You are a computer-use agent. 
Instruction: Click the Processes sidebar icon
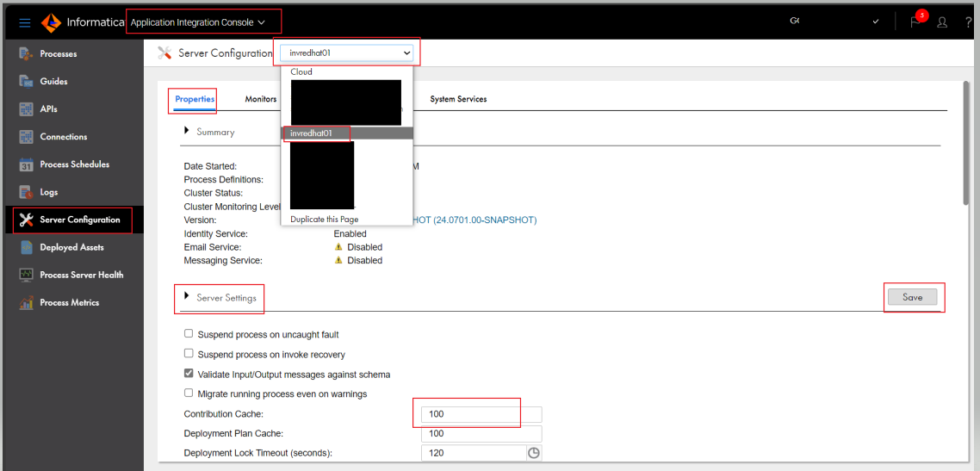26,53
